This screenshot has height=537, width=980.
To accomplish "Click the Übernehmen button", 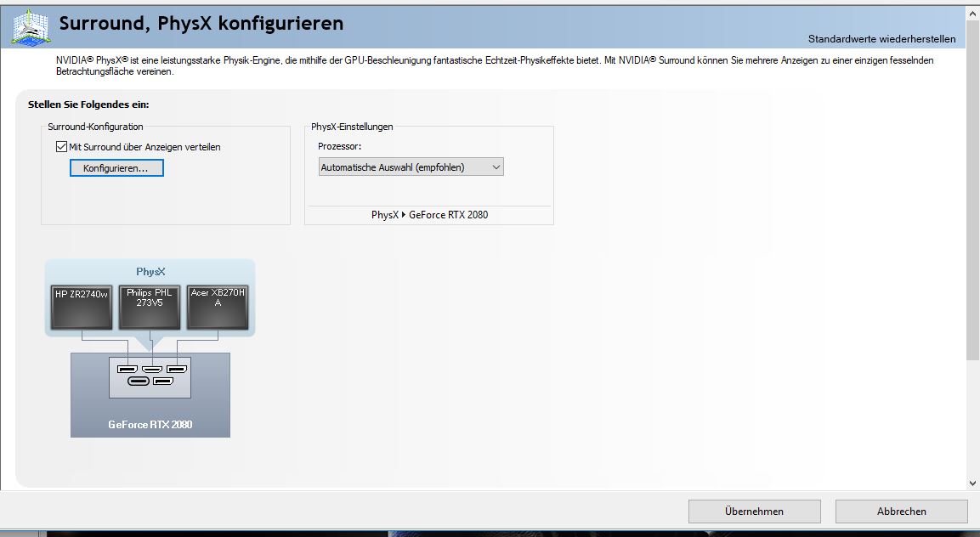I will coord(755,512).
